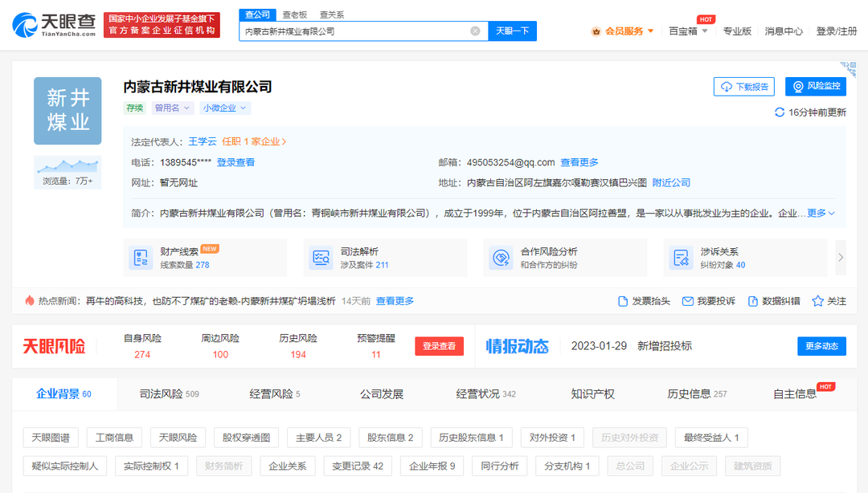Expand the 曾用名 former name dropdown
Image resolution: width=868 pixels, height=493 pixels.
172,107
